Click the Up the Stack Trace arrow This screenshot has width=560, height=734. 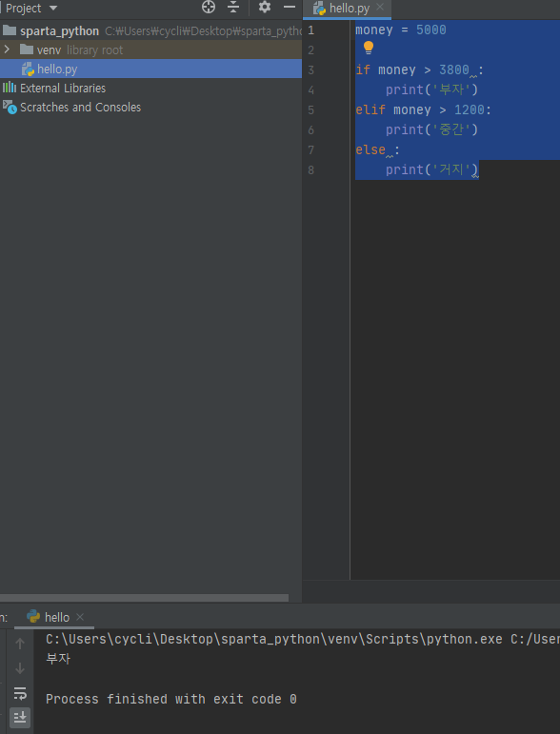point(20,645)
